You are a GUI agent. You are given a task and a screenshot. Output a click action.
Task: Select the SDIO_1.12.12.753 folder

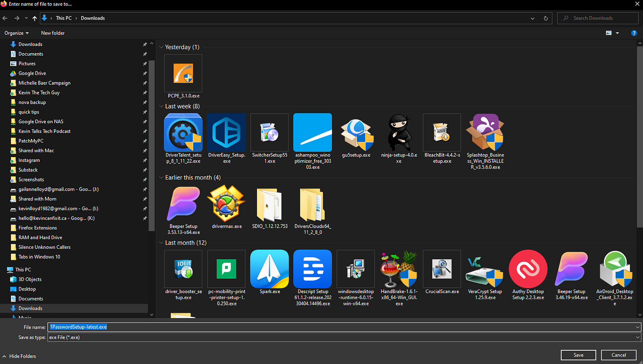pyautogui.click(x=269, y=205)
